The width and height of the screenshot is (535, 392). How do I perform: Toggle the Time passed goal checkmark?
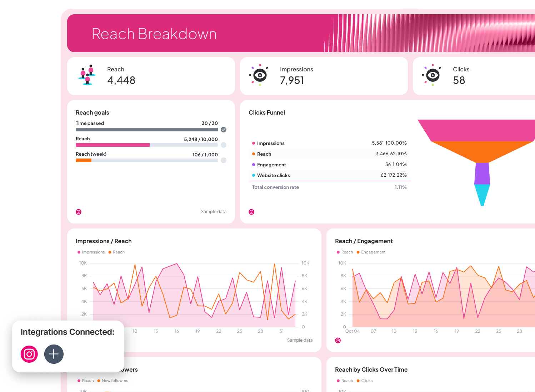[224, 130]
